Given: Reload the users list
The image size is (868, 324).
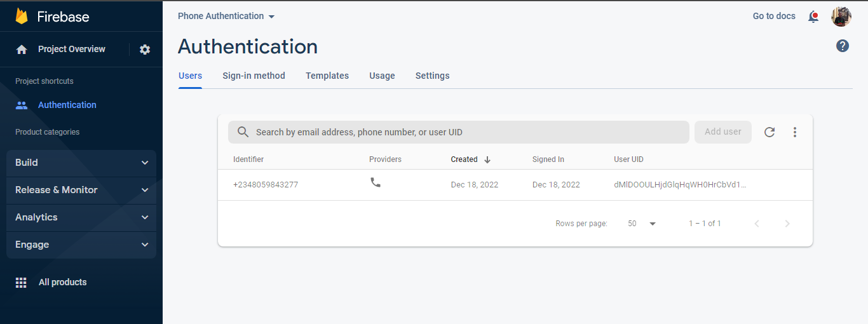Looking at the screenshot, I should click(x=770, y=132).
